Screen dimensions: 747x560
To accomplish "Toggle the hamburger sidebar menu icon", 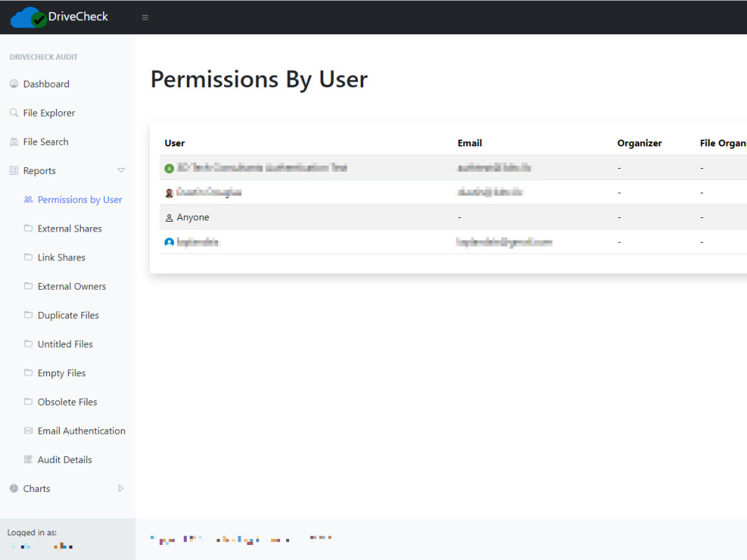I will pos(146,18).
